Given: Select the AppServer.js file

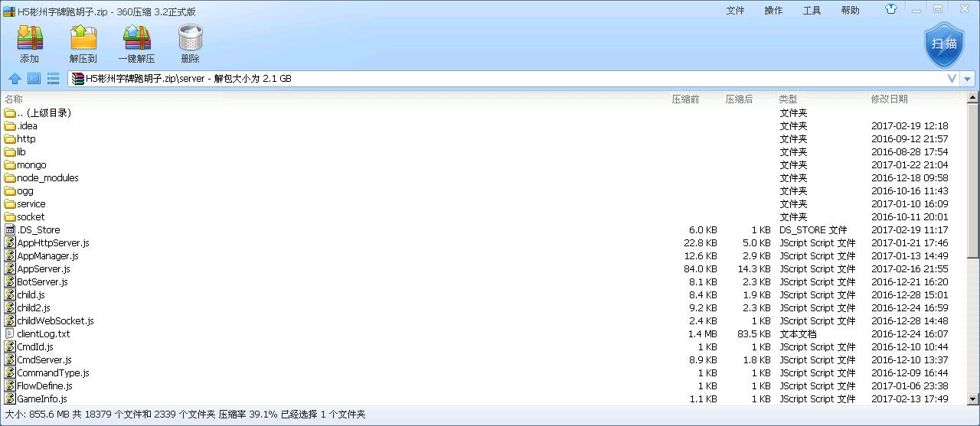Looking at the screenshot, I should tap(43, 269).
